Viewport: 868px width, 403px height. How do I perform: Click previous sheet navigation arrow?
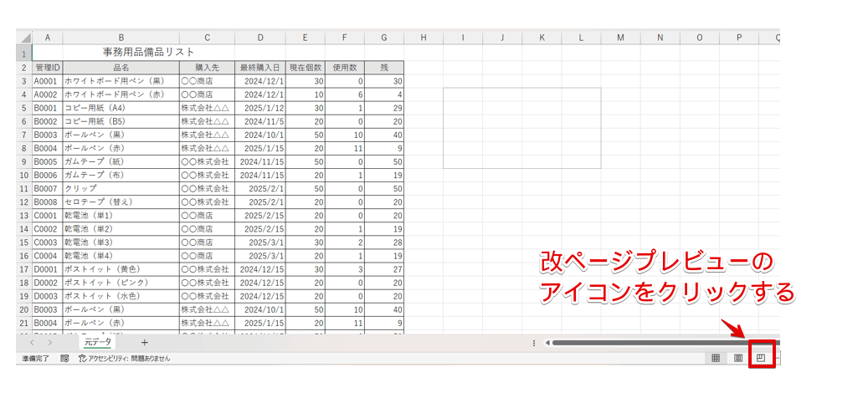coord(32,343)
